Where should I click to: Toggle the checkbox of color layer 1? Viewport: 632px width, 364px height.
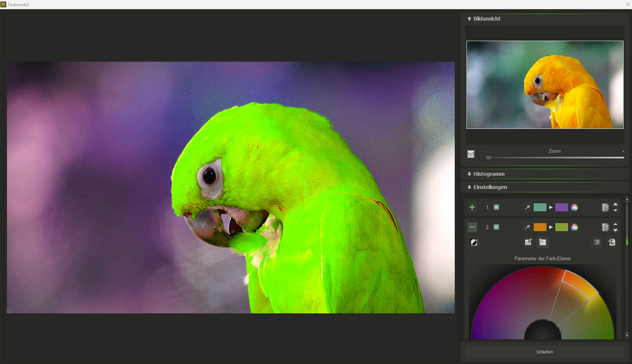coord(496,207)
